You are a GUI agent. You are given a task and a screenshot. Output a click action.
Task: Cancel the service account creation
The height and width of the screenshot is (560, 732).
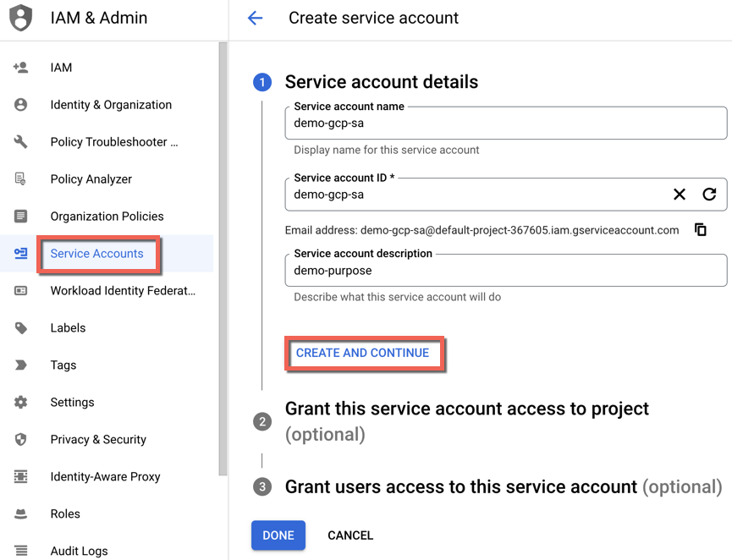click(350, 535)
